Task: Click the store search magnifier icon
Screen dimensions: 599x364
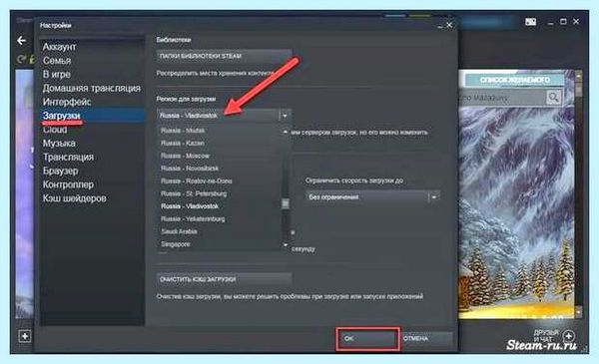Action: (553, 98)
